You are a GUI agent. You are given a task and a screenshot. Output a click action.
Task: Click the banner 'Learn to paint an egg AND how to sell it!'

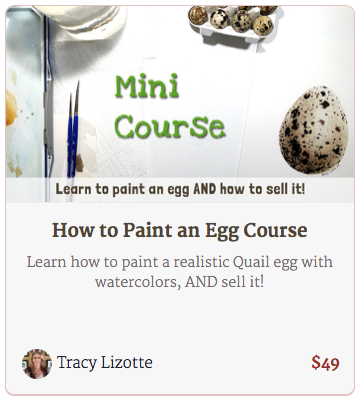[180, 190]
